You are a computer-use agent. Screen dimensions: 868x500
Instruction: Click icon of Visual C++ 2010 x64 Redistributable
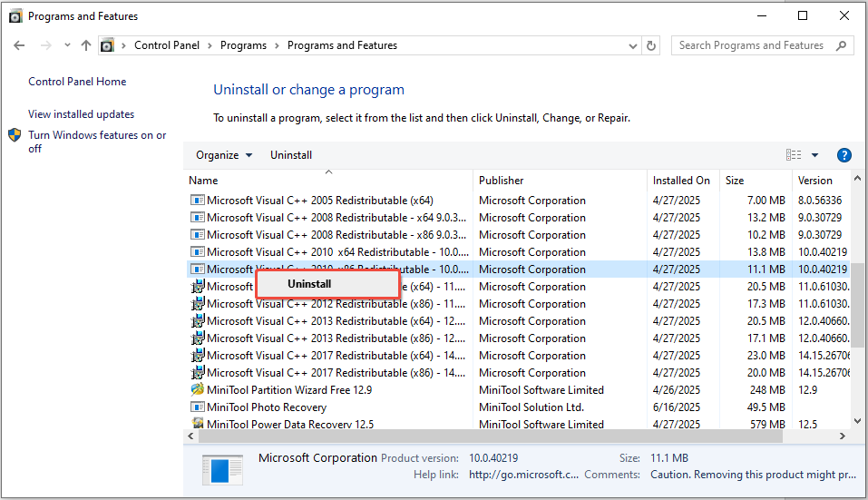(x=198, y=251)
